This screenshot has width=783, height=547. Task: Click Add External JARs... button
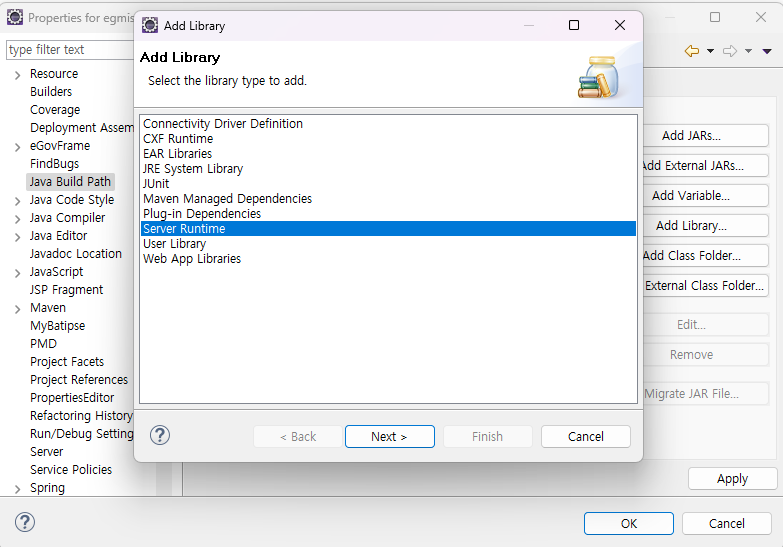click(x=705, y=165)
